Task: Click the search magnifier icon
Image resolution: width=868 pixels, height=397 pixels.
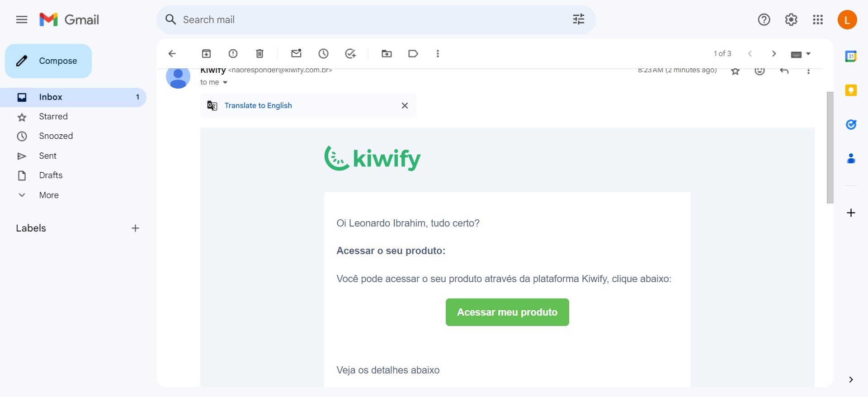Action: point(170,19)
